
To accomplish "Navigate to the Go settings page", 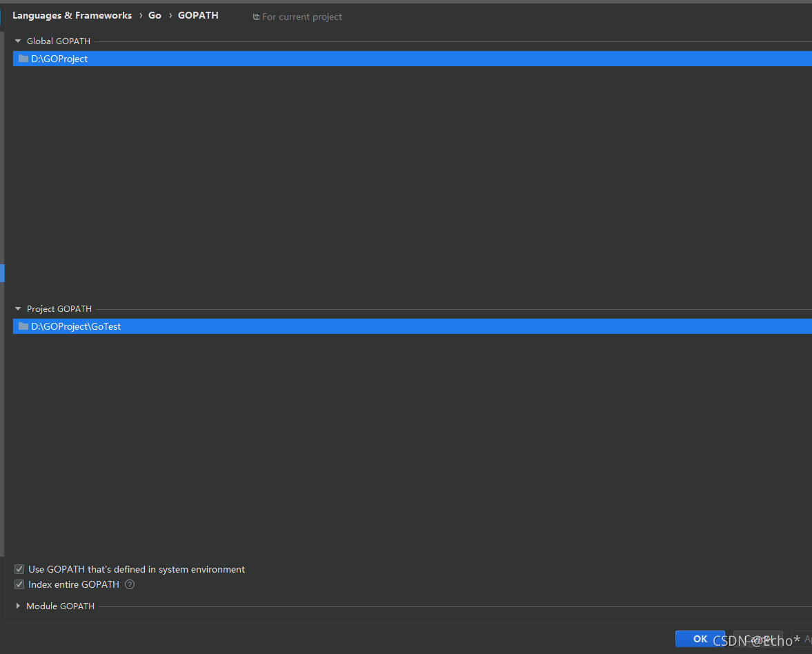I will coord(155,15).
